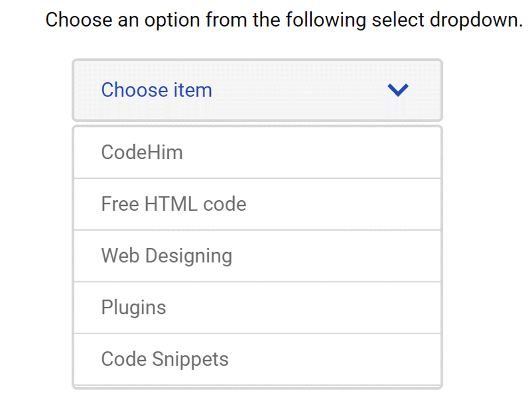Click the select control to toggle it

click(257, 90)
